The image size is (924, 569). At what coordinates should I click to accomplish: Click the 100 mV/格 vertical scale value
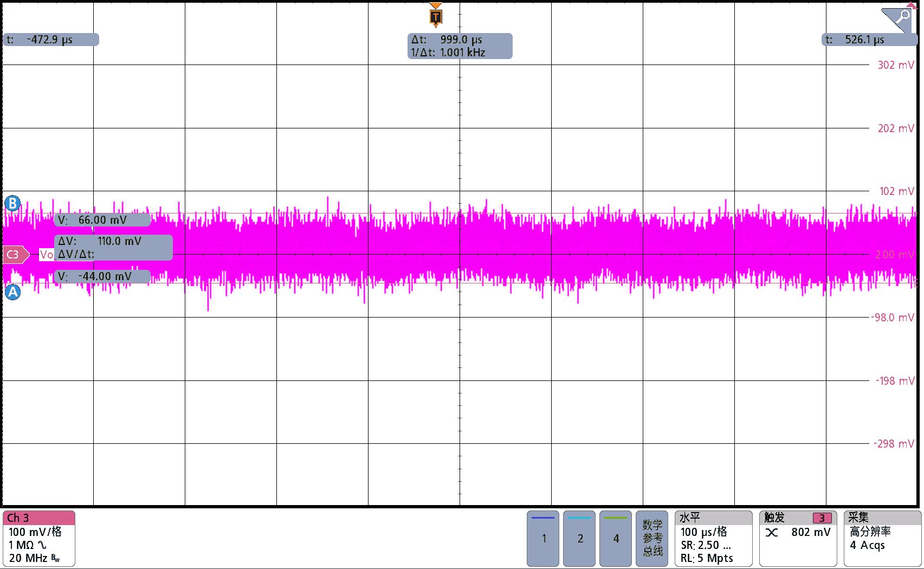click(35, 532)
